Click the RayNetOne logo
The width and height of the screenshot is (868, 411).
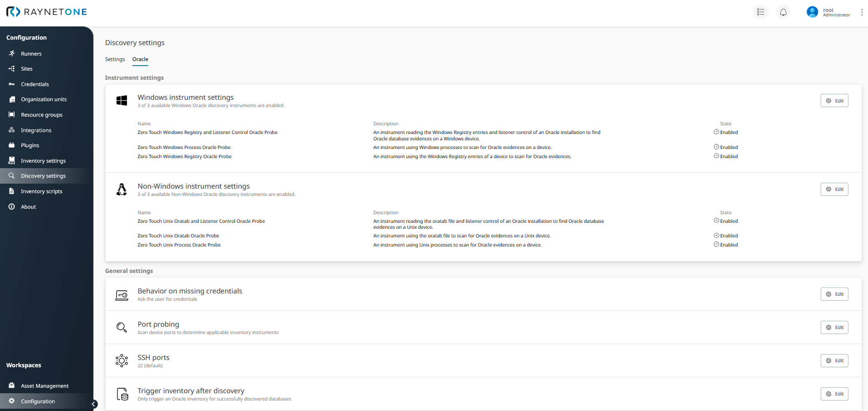coord(46,12)
